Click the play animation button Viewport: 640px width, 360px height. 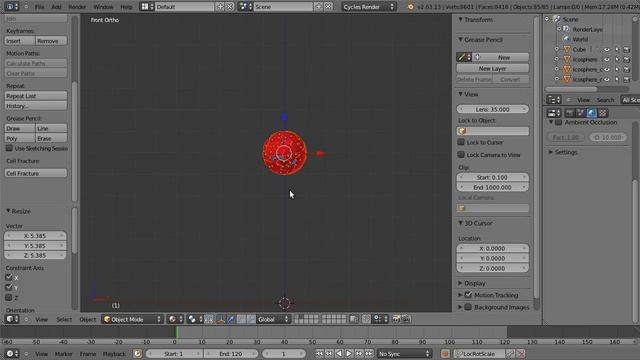point(349,354)
